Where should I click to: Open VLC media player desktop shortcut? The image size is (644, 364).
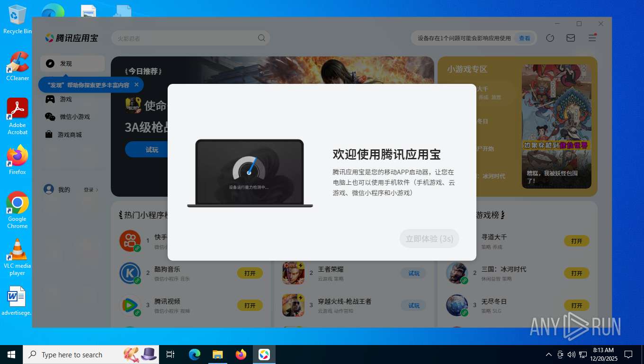18,257
